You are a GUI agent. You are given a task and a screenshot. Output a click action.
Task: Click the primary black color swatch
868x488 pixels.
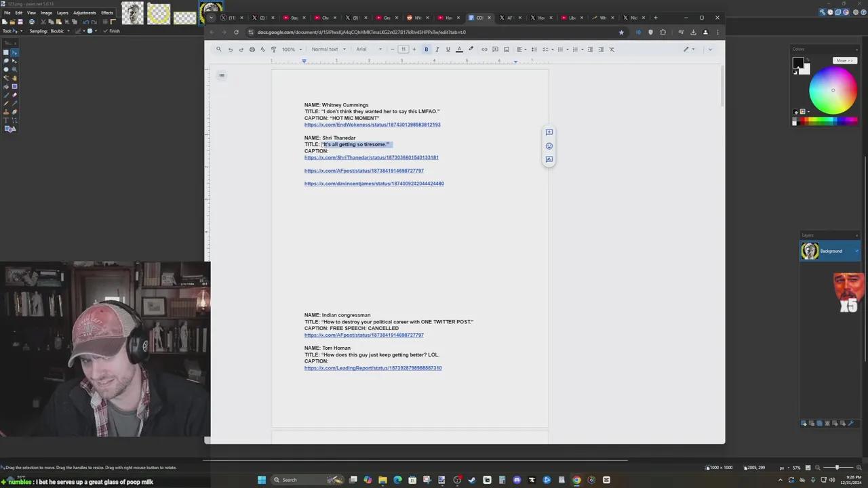click(798, 63)
